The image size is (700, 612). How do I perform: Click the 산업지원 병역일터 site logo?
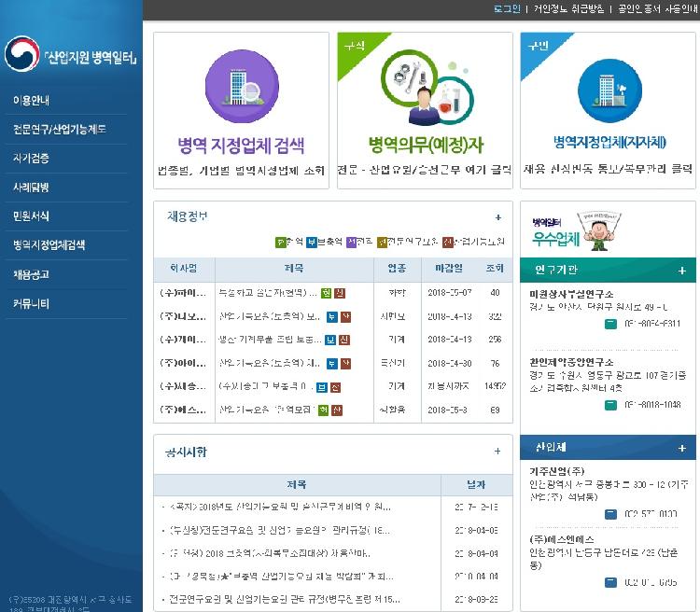[x=71, y=56]
